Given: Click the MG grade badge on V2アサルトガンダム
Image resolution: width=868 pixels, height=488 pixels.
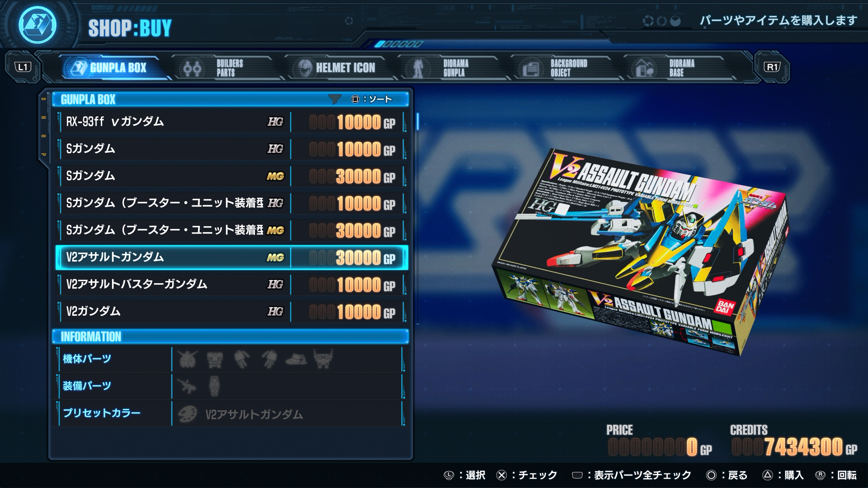Looking at the screenshot, I should click(275, 258).
